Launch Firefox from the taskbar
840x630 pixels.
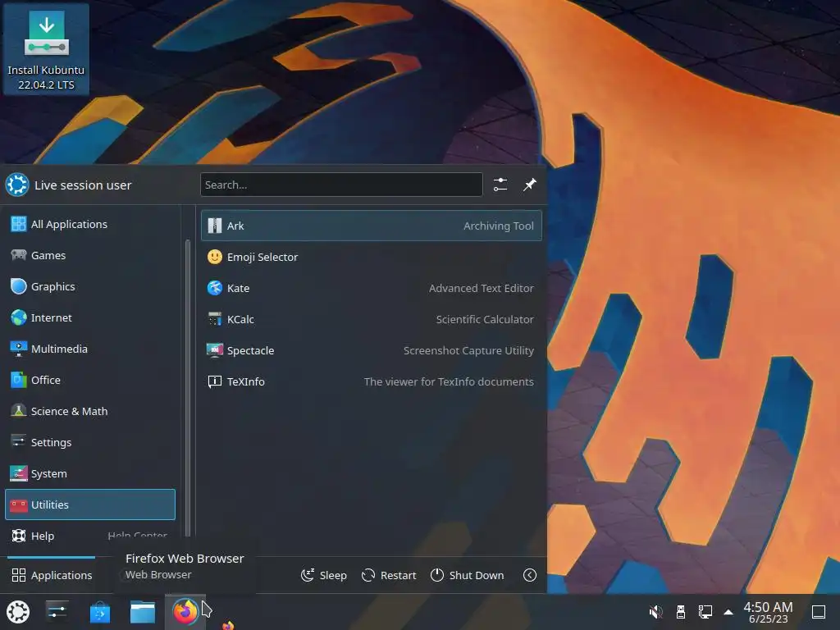(x=185, y=612)
